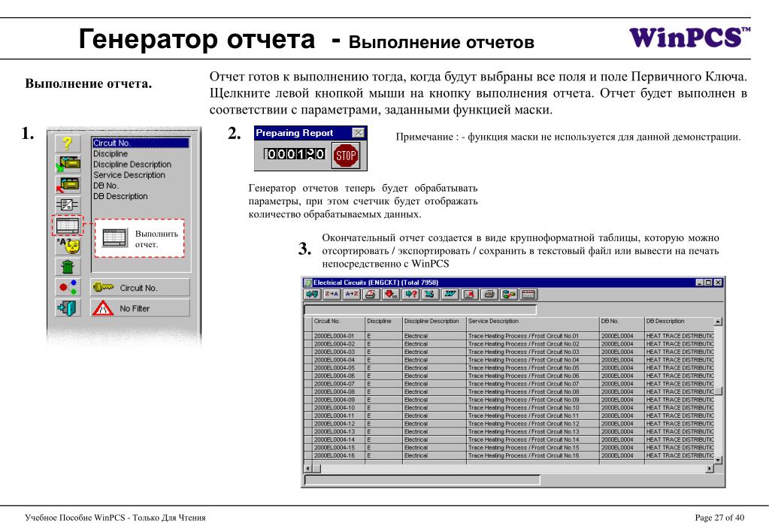Click the row selector for row 2000EL0004-04
This screenshot has height=532, width=769.
308,360
